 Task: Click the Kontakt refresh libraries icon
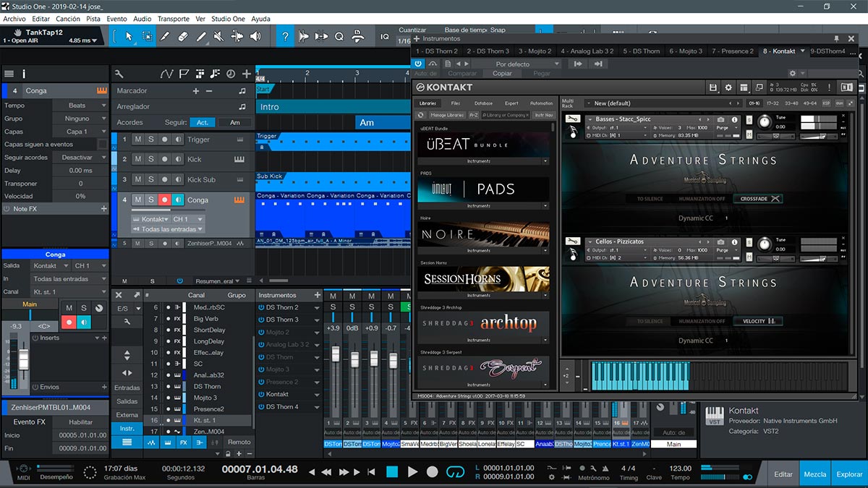tap(421, 115)
